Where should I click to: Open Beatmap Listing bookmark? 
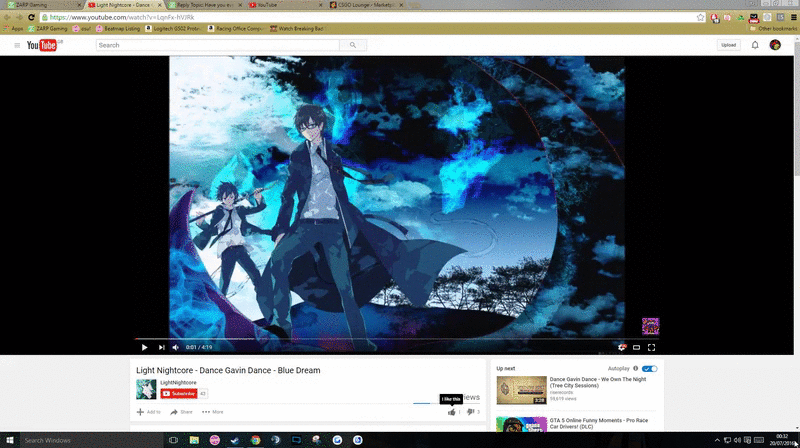click(x=118, y=29)
